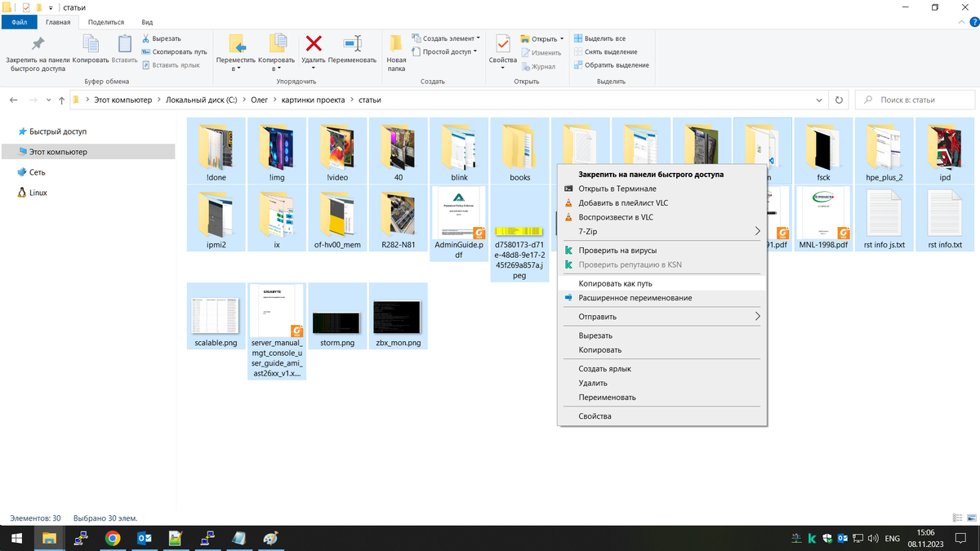The height and width of the screenshot is (551, 980).
Task: Select the zbx_mon.png file
Action: click(398, 317)
